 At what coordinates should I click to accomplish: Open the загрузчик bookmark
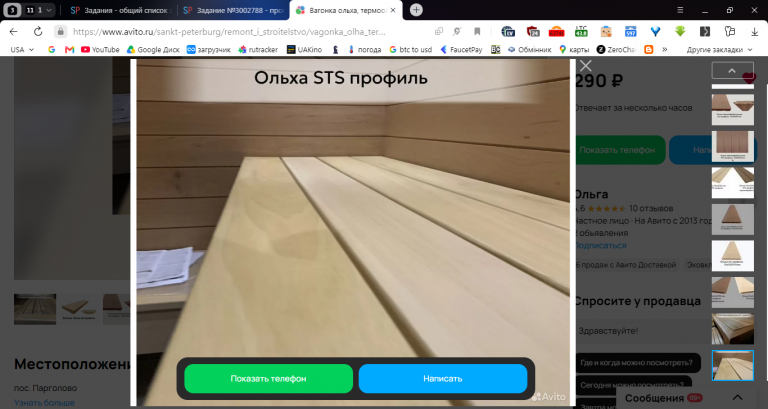point(209,49)
